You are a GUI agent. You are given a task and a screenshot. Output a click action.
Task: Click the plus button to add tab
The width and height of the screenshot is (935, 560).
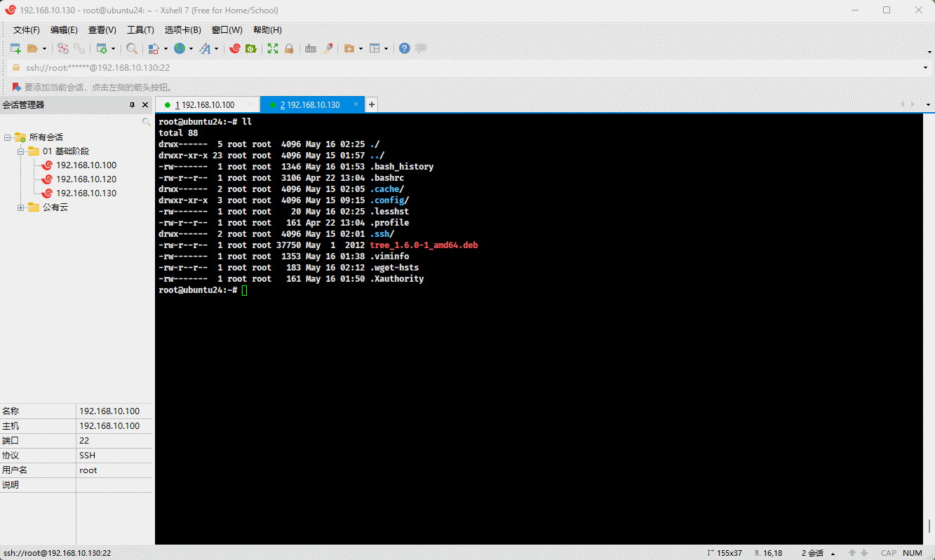coord(372,105)
